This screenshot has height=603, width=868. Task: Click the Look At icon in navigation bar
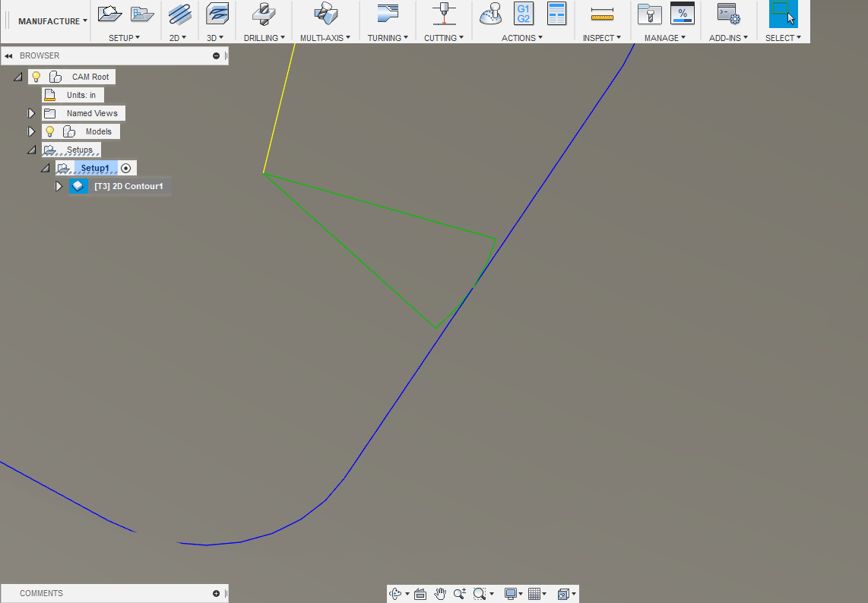point(420,594)
